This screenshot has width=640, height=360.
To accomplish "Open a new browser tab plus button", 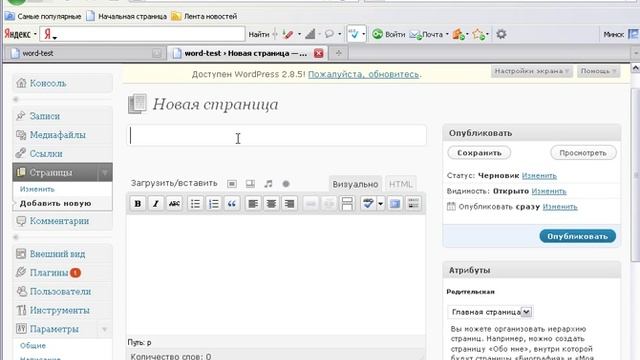I will point(338,53).
